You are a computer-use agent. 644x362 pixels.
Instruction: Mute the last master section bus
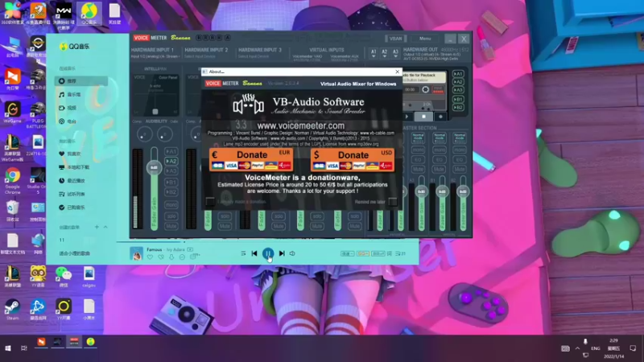pos(460,169)
